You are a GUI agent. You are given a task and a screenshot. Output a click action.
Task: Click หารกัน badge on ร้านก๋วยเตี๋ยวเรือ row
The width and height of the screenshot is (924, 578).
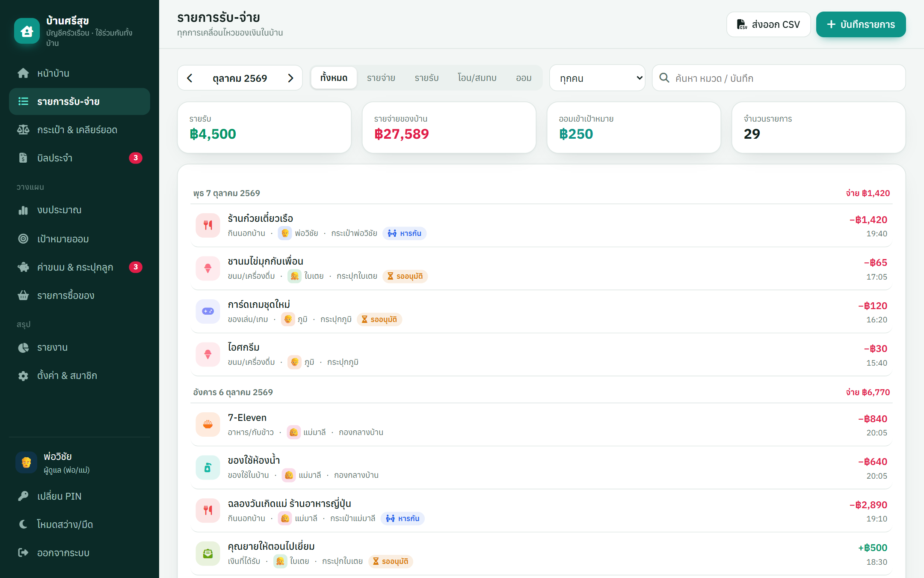[404, 233]
